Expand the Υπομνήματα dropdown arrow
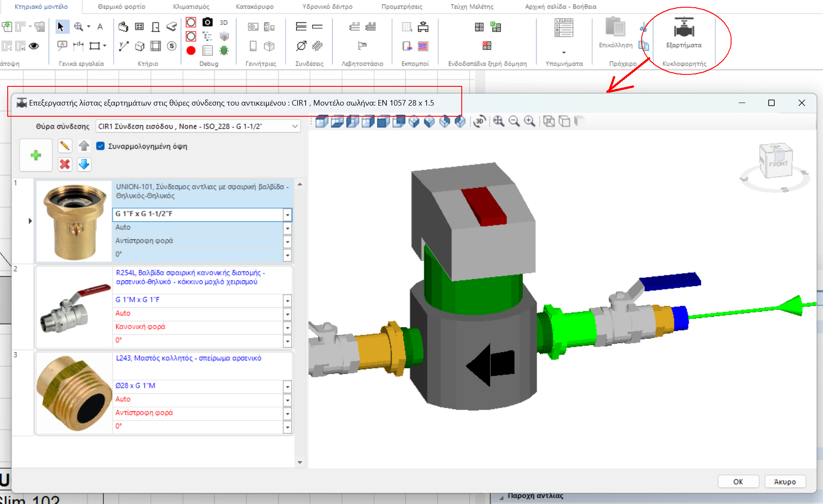Viewport: 823px width, 504px height. 564,53
